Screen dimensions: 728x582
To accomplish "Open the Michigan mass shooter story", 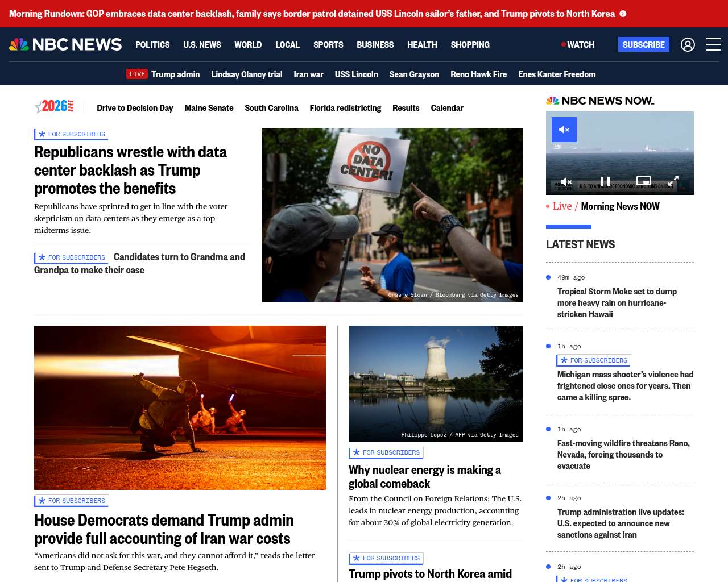I will point(625,386).
